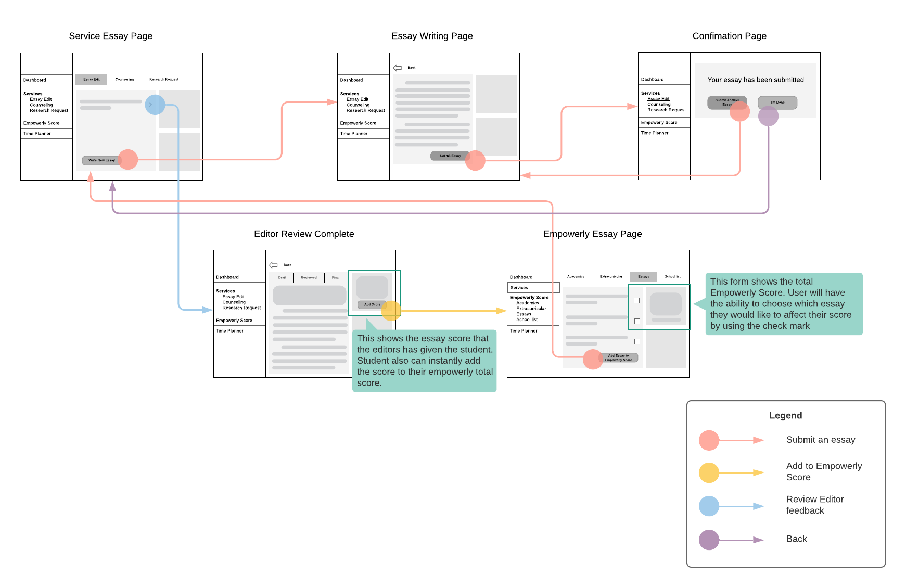Screen dimensions: 906x588
Task: Click the score card thumbnail in Editor Review Complete
Action: pos(372,287)
